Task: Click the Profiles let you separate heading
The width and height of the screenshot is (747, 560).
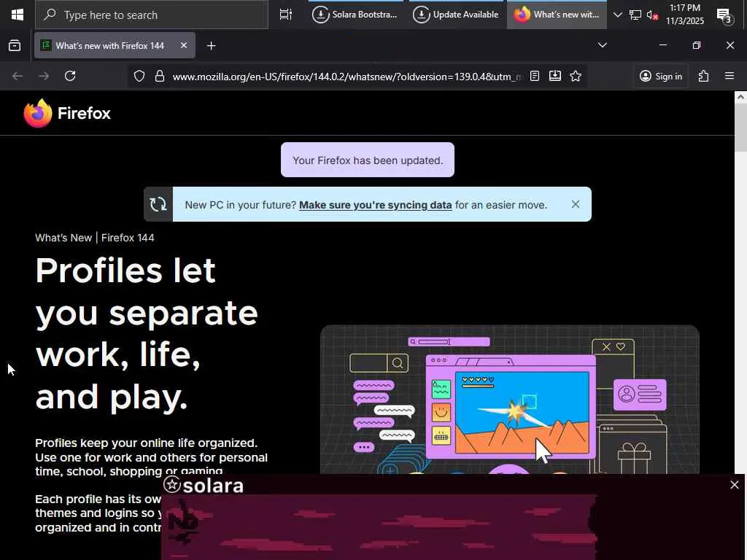Action: [x=146, y=332]
